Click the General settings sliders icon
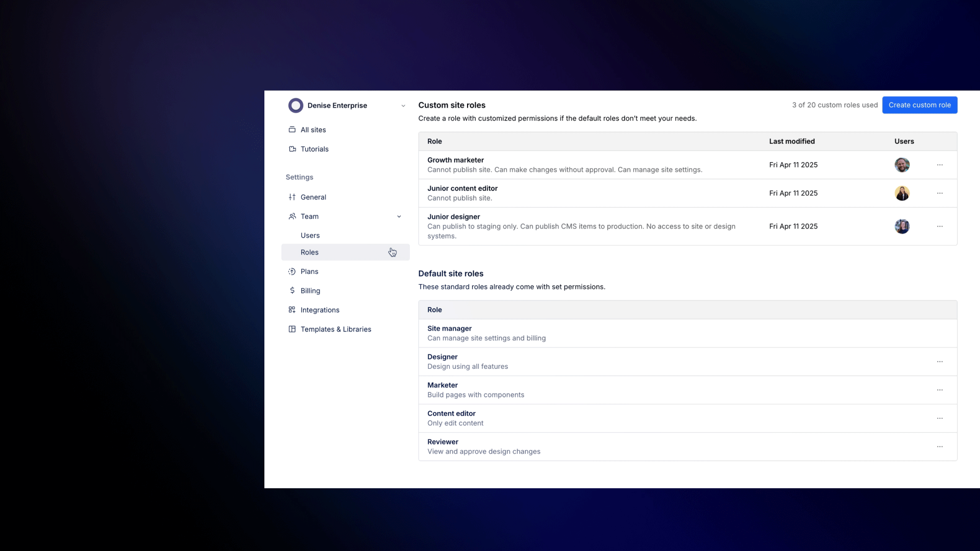 coord(292,197)
